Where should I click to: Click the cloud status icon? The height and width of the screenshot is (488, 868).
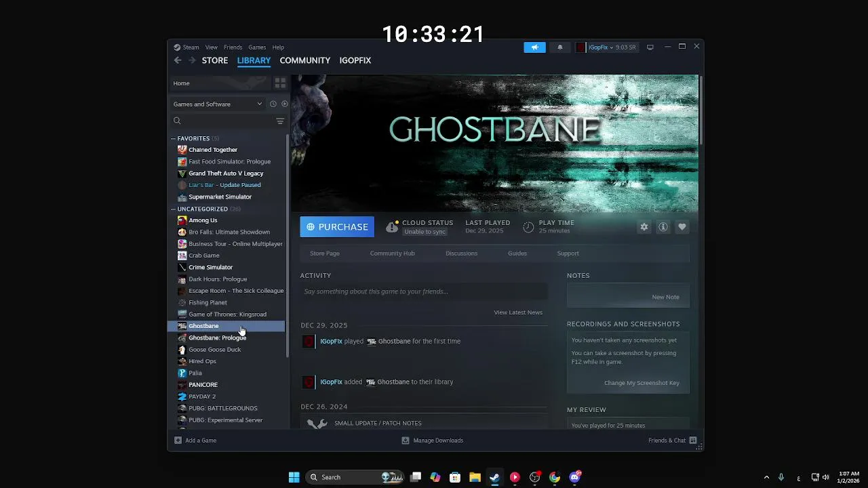tap(392, 227)
